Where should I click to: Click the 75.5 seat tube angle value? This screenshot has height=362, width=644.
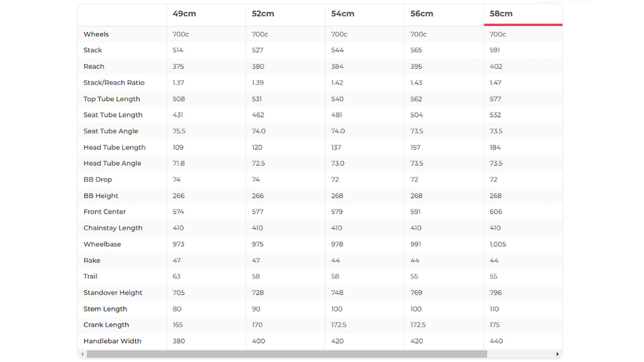tap(179, 131)
